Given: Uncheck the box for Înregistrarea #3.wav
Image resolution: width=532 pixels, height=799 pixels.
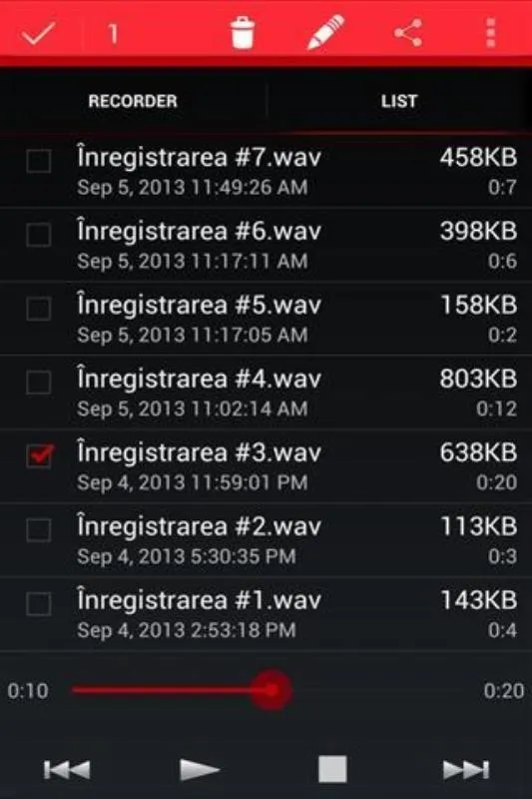Looking at the screenshot, I should [40, 455].
